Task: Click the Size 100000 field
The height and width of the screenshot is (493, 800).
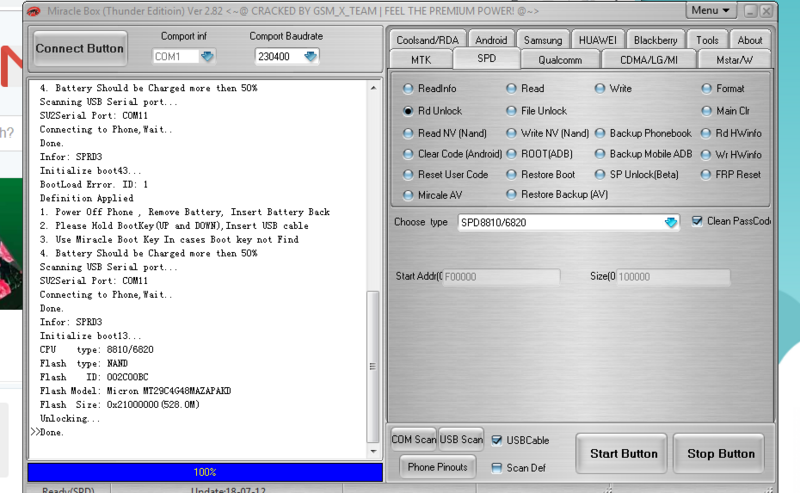Action: click(x=672, y=277)
